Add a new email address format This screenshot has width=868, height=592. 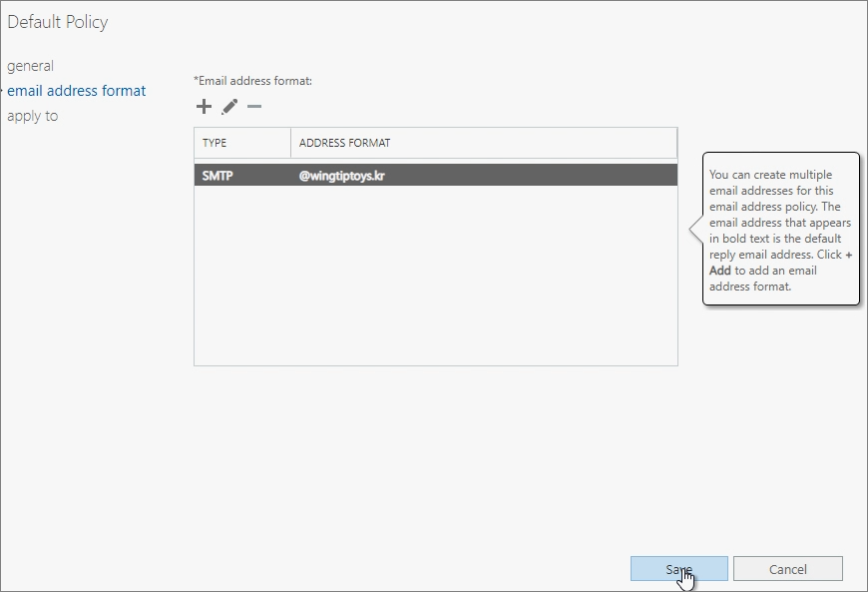coord(204,107)
